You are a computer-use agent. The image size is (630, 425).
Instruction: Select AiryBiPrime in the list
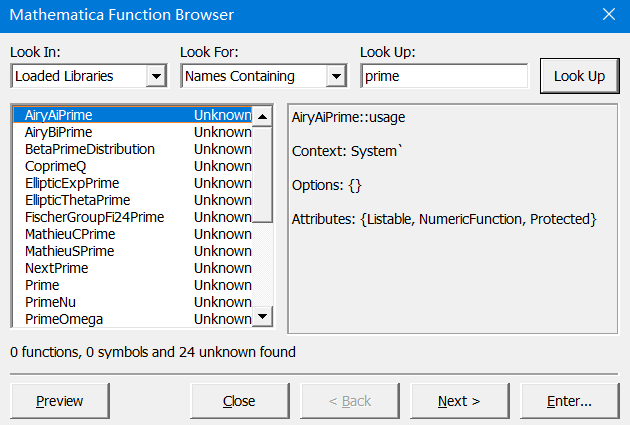tap(59, 132)
